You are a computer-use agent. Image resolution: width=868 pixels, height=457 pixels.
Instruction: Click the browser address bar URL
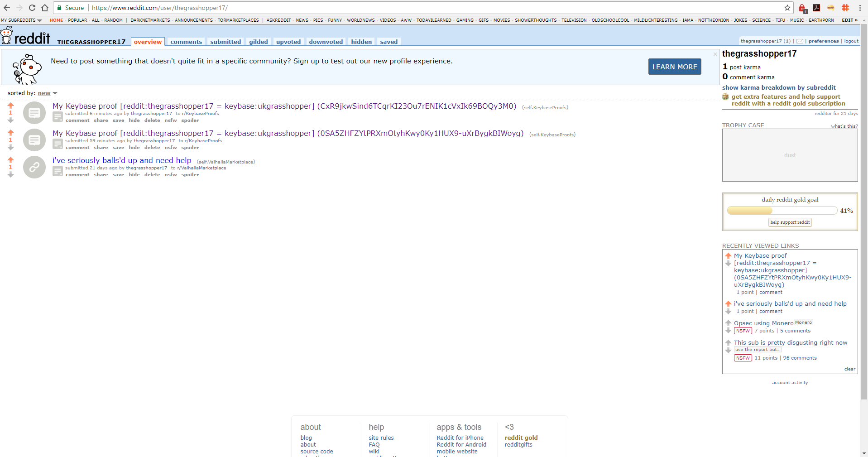(160, 8)
